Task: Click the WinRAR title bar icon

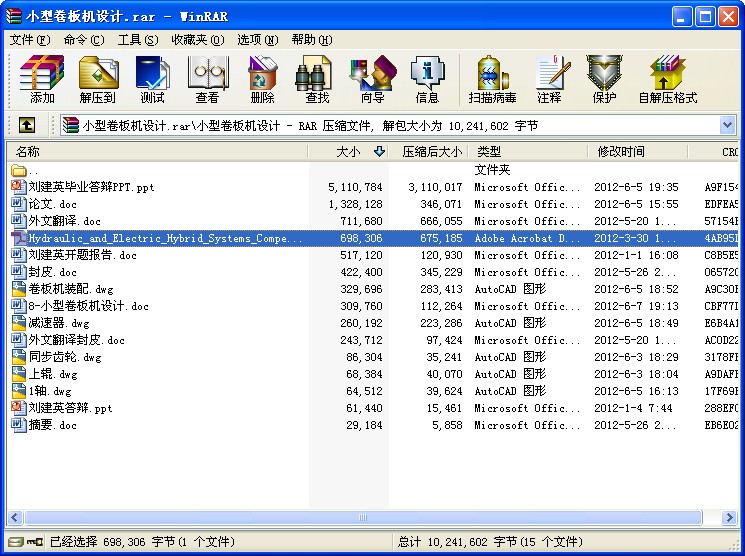Action: [x=14, y=16]
